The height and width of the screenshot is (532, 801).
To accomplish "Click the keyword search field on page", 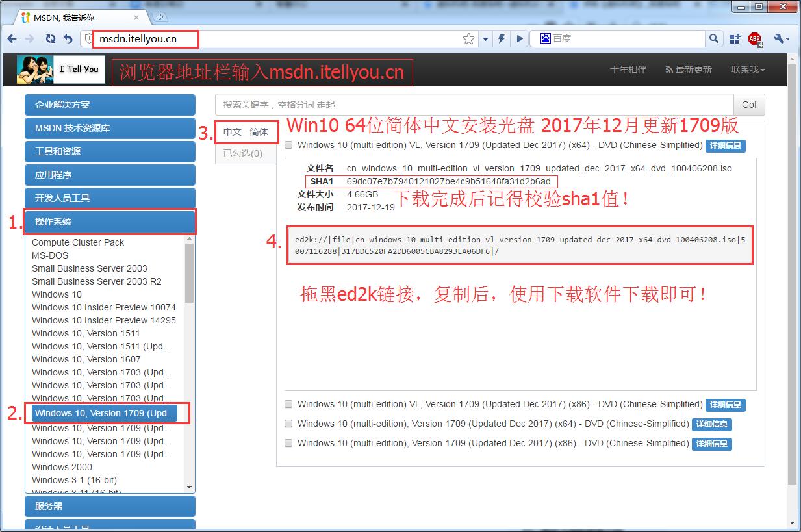I will (474, 105).
